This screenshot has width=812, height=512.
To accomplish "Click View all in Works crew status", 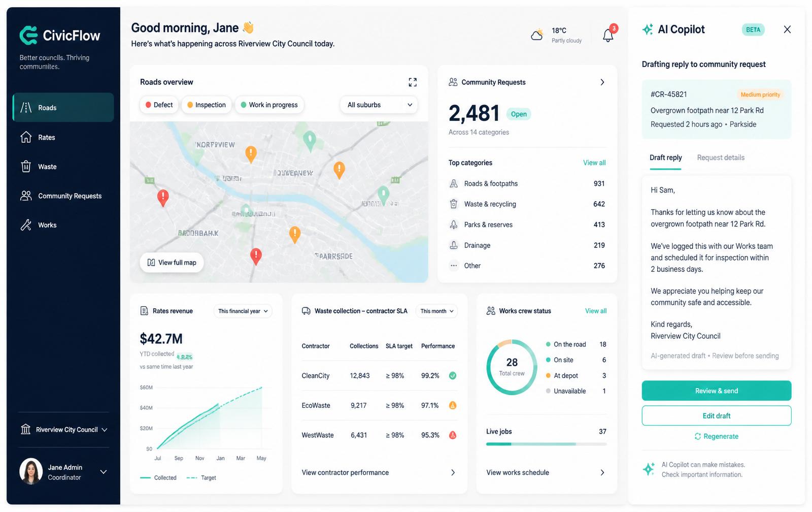I will (x=596, y=311).
